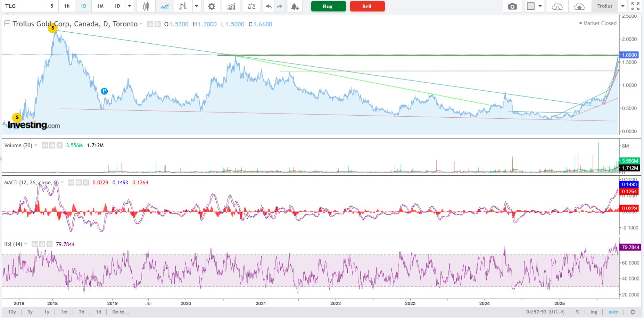
Task: Click the compare scales icon
Action: point(252,6)
